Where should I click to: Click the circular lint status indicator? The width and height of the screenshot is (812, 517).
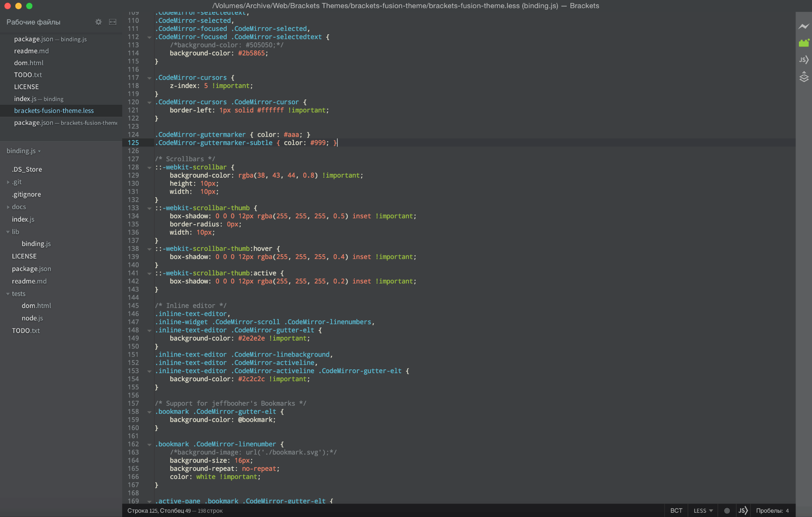727,511
